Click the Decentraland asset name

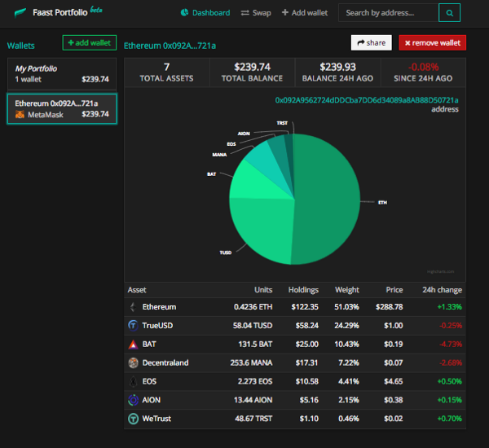(165, 362)
